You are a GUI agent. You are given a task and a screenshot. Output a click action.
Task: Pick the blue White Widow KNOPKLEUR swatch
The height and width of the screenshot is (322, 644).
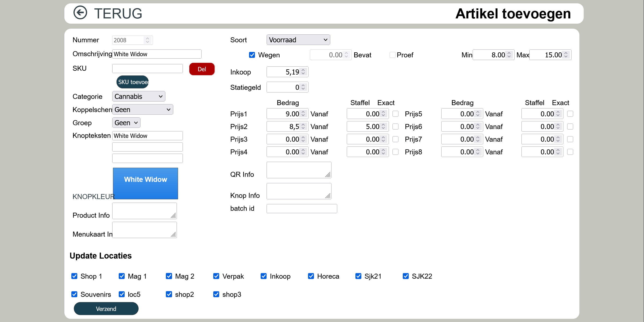coord(146,183)
